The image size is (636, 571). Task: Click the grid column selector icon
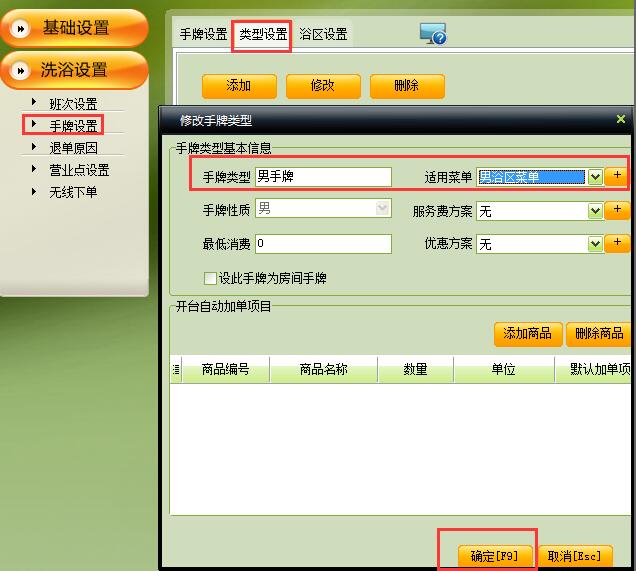point(176,369)
